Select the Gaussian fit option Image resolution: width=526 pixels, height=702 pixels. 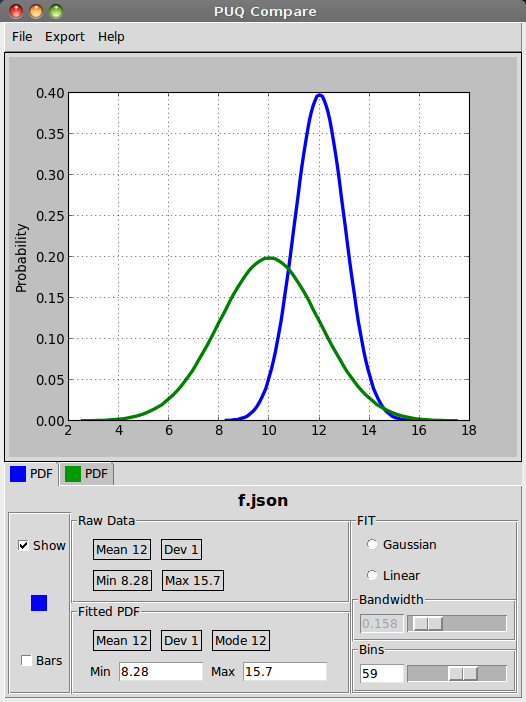pos(372,544)
